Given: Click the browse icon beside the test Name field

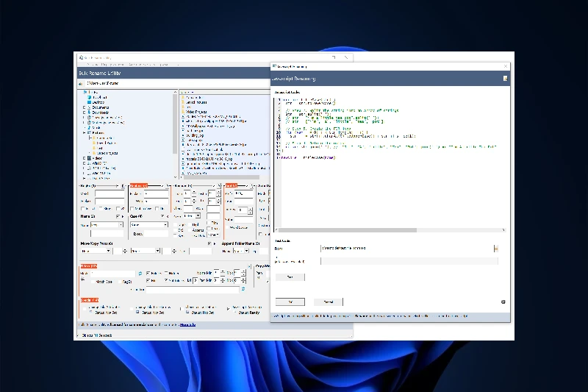Looking at the screenshot, I should point(495,249).
